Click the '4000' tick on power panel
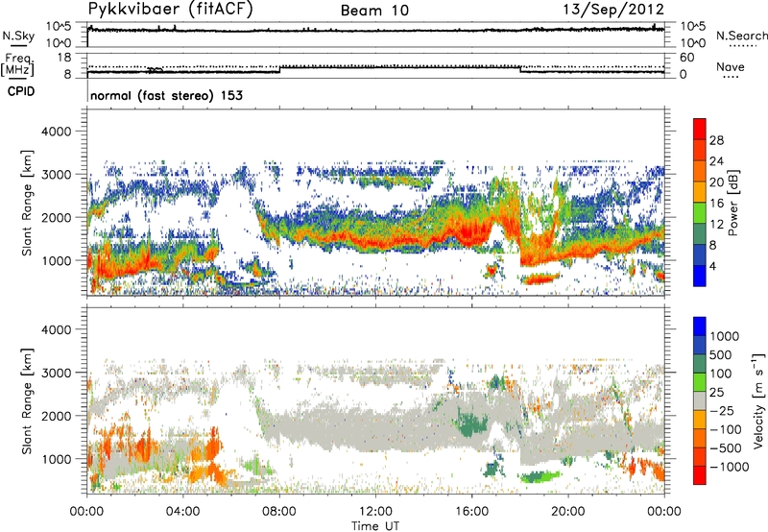The height and width of the screenshot is (532, 768). point(57,132)
